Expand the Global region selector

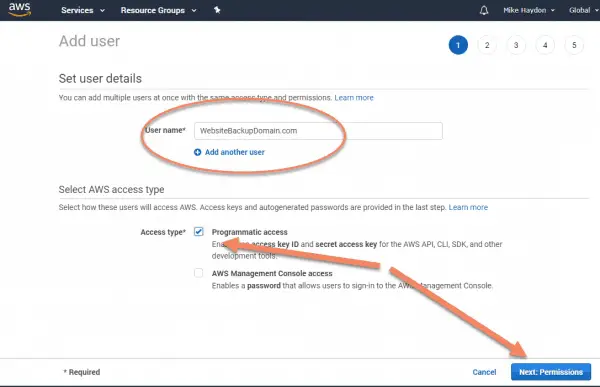(584, 10)
